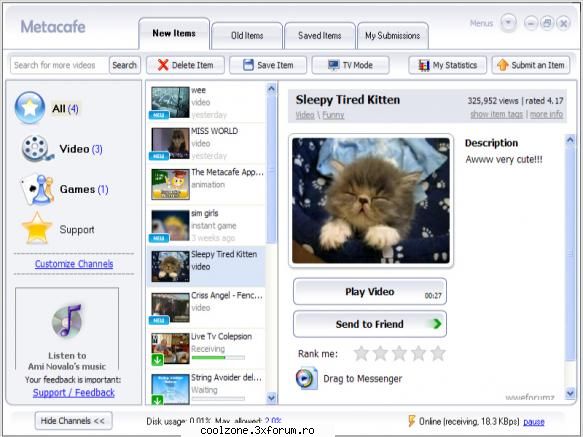583x437 pixels.
Task: Click the green download arrow on Live Tv Colepsion
Action: click(x=157, y=360)
